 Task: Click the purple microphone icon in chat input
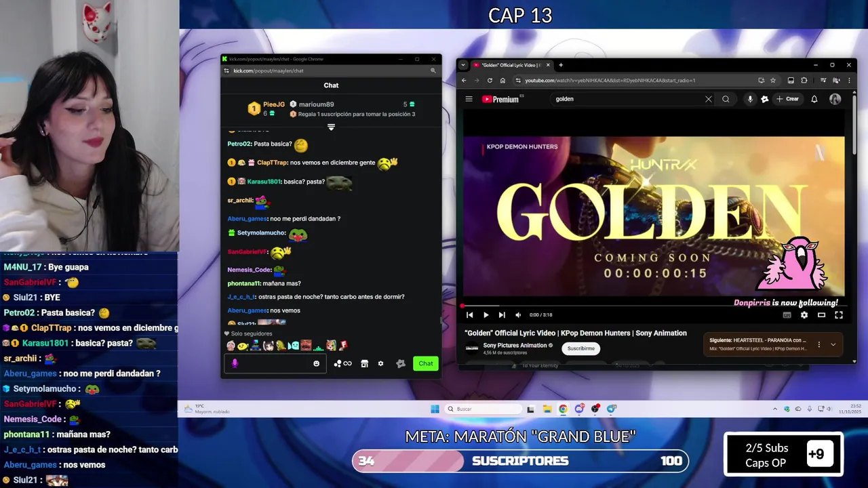235,363
